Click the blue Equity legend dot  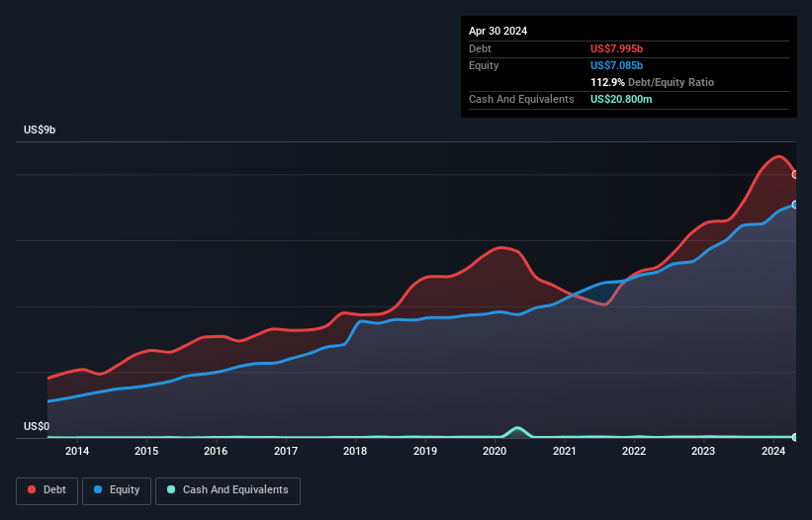(98, 489)
